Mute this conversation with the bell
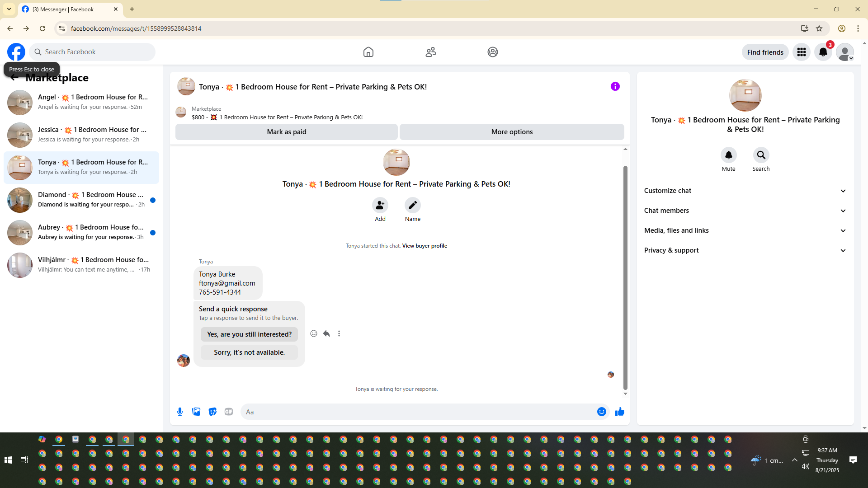The image size is (868, 488). (x=728, y=155)
